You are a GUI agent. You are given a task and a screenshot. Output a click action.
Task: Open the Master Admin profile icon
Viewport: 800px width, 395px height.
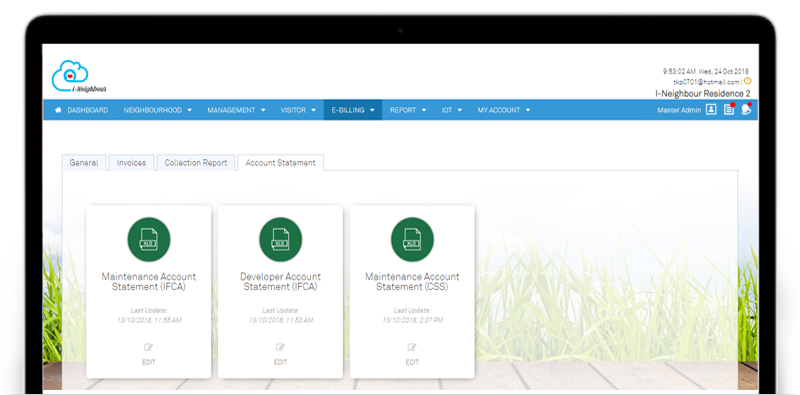pos(711,110)
